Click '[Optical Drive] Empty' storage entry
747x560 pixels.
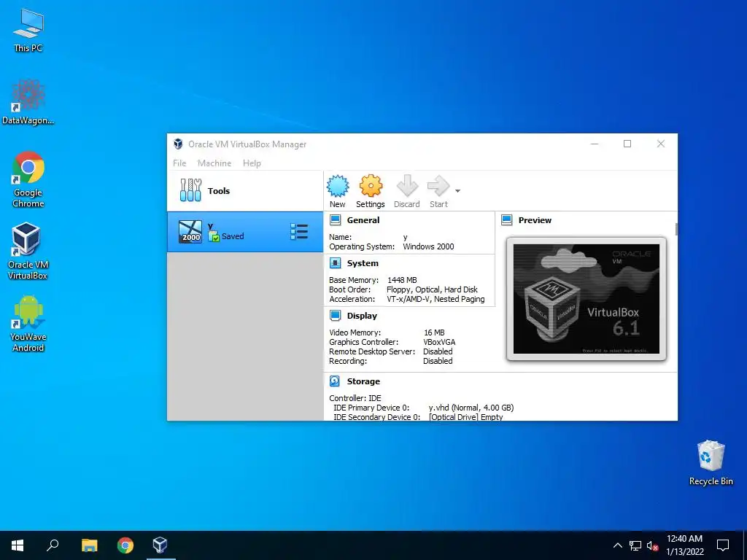pyautogui.click(x=465, y=417)
